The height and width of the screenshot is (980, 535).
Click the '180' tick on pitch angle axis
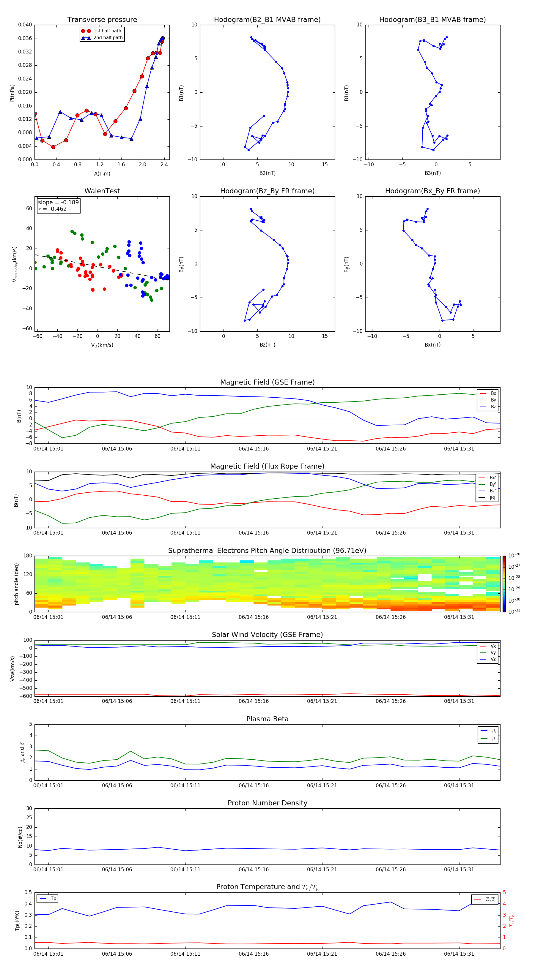pyautogui.click(x=28, y=556)
